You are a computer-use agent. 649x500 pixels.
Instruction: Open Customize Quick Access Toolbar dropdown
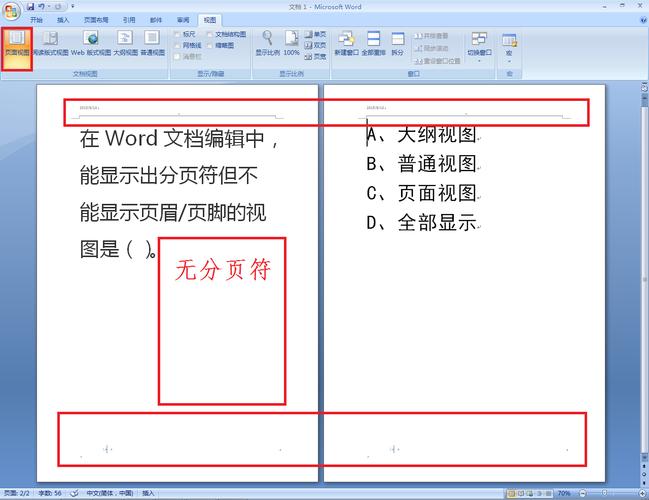click(73, 7)
